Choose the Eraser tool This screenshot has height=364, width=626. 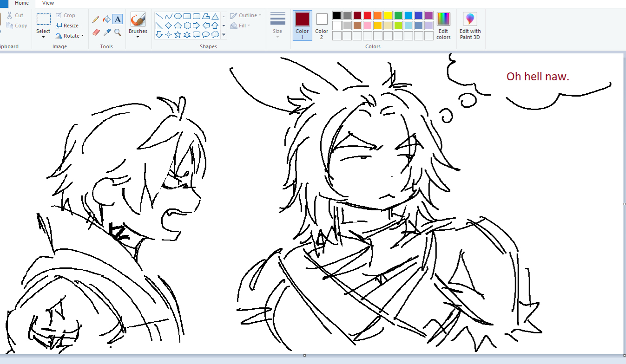pyautogui.click(x=96, y=32)
